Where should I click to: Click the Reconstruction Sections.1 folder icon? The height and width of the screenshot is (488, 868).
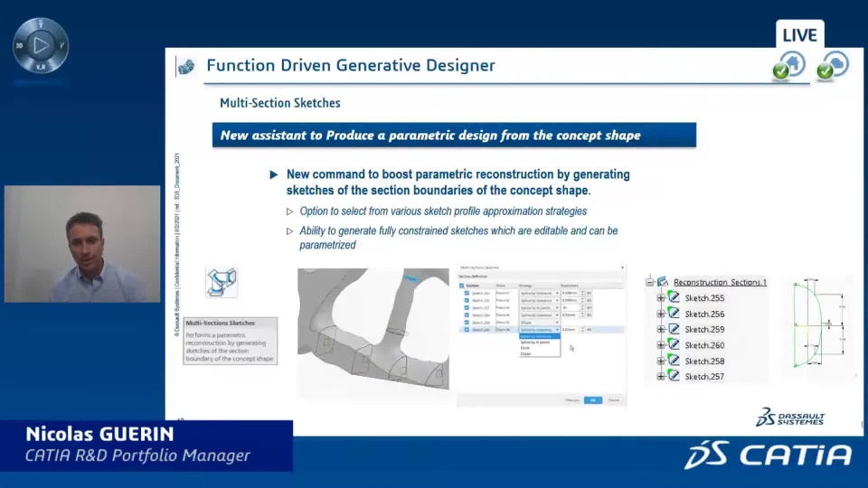(x=663, y=282)
